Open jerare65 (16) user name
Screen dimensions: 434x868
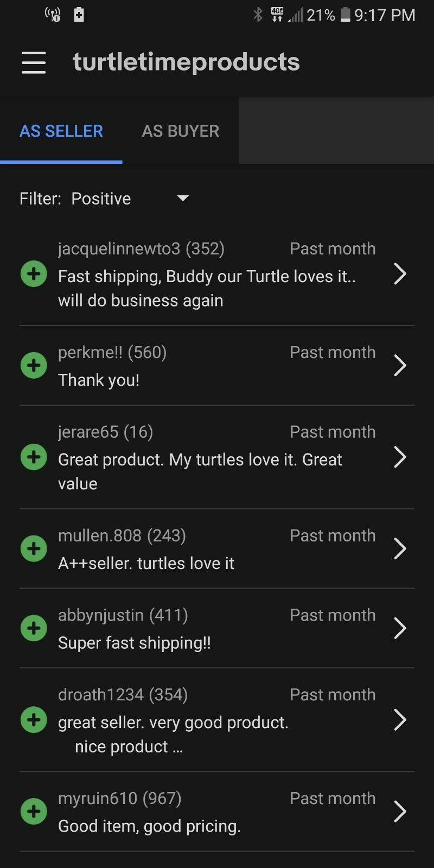tap(106, 432)
